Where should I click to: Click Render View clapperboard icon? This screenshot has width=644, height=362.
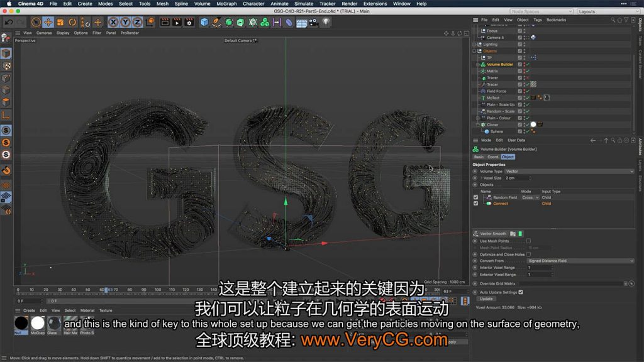(165, 22)
